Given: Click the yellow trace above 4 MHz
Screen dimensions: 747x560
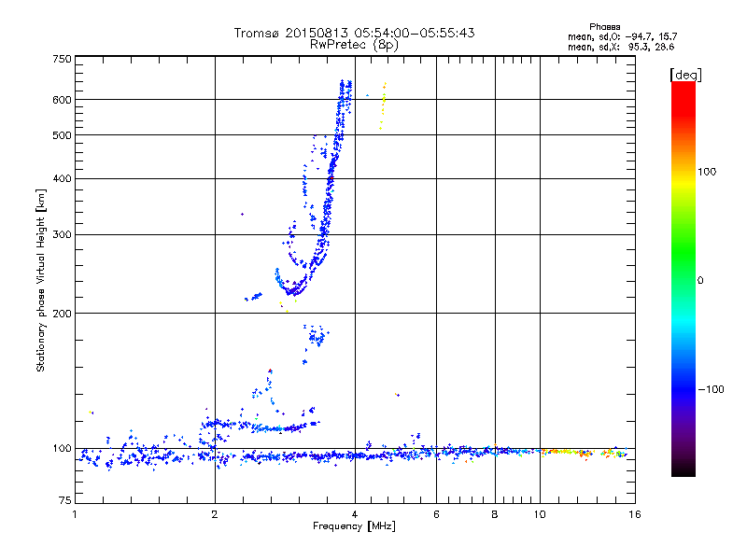Looking at the screenshot, I should (383, 105).
